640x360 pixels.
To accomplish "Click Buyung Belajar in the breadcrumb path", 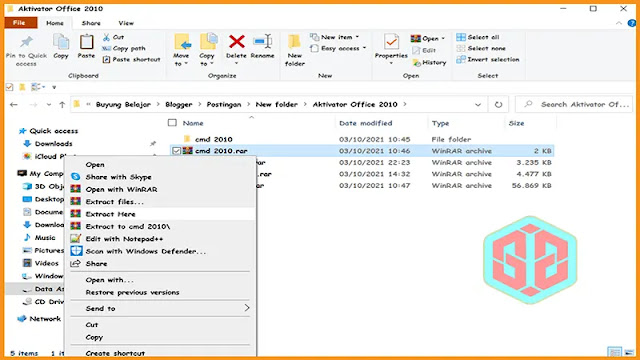I will pyautogui.click(x=123, y=104).
